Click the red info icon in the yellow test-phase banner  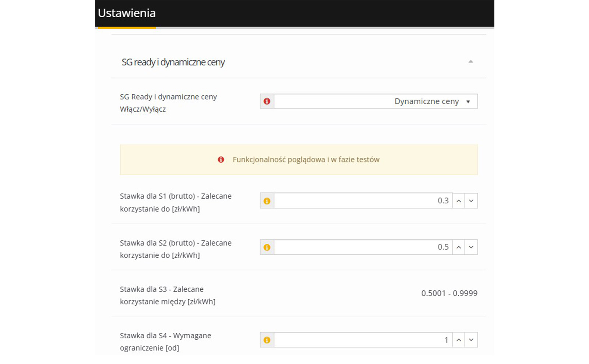tap(221, 160)
